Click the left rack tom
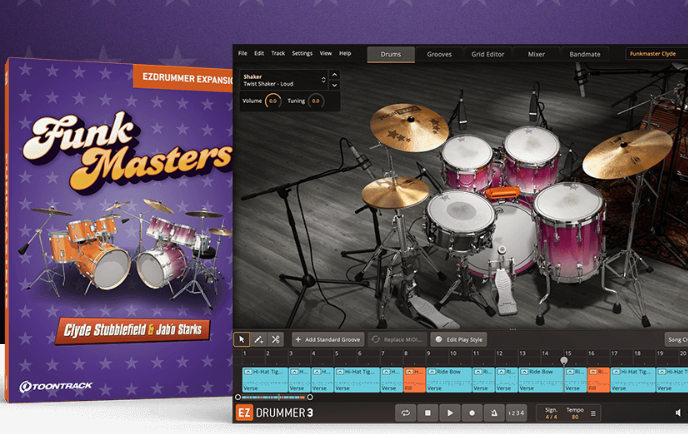 (467, 163)
